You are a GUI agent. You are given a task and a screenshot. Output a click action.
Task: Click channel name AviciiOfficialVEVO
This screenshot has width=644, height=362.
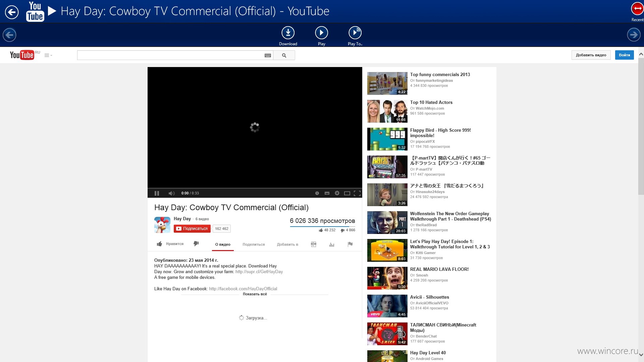pos(432,303)
